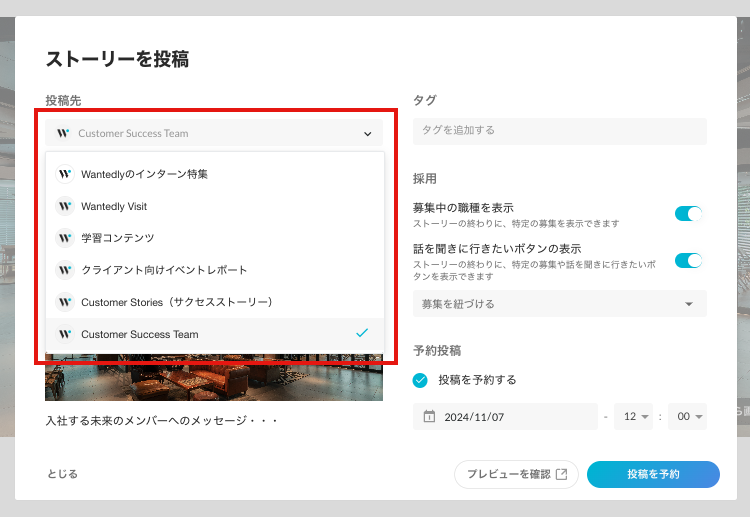Click the とじる link
Image resolution: width=750 pixels, height=517 pixels.
click(x=63, y=474)
